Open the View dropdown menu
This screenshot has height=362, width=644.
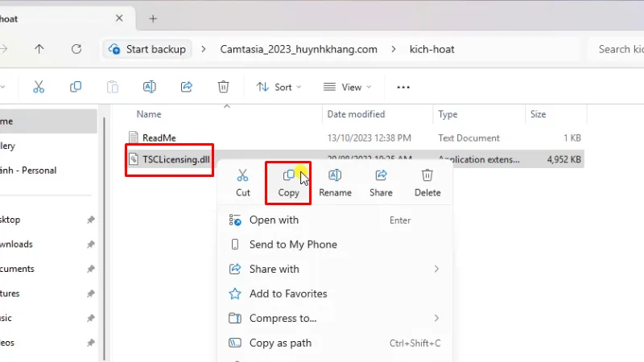[346, 87]
